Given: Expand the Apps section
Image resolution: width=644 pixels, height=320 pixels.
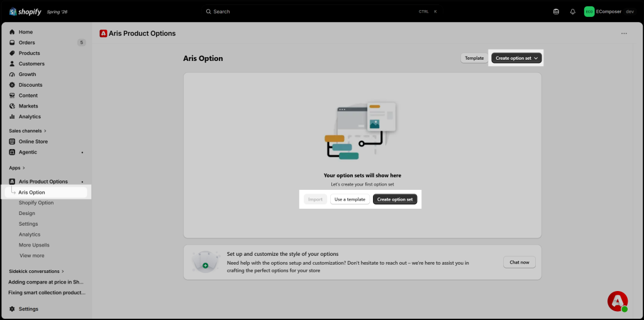Looking at the screenshot, I should click(x=17, y=168).
